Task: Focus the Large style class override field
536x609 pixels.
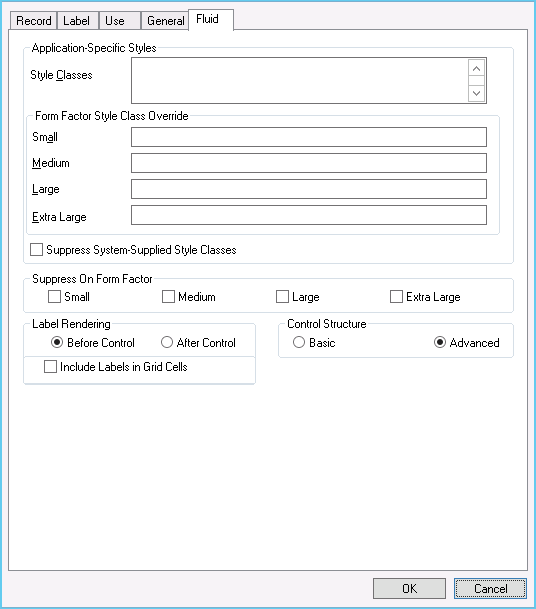Action: click(x=309, y=189)
